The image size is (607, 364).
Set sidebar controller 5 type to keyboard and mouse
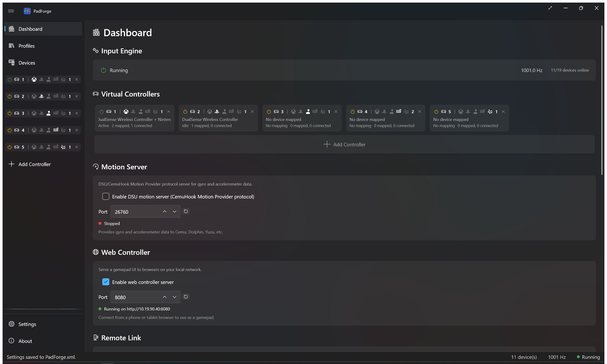click(x=56, y=147)
